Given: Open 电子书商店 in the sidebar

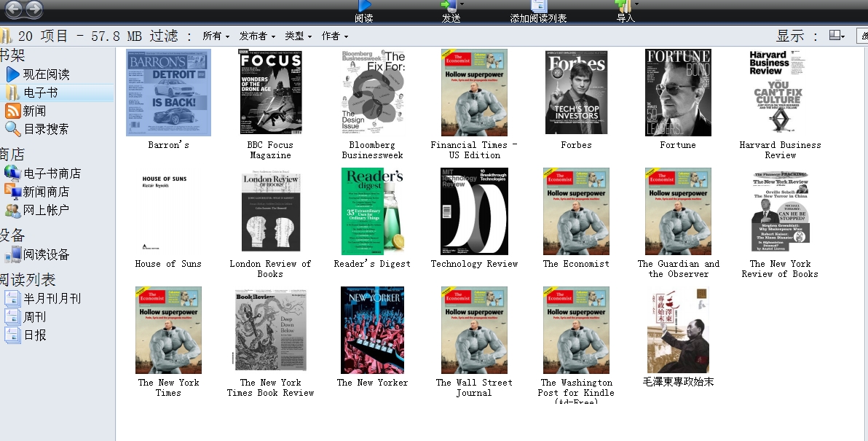Looking at the screenshot, I should point(51,173).
